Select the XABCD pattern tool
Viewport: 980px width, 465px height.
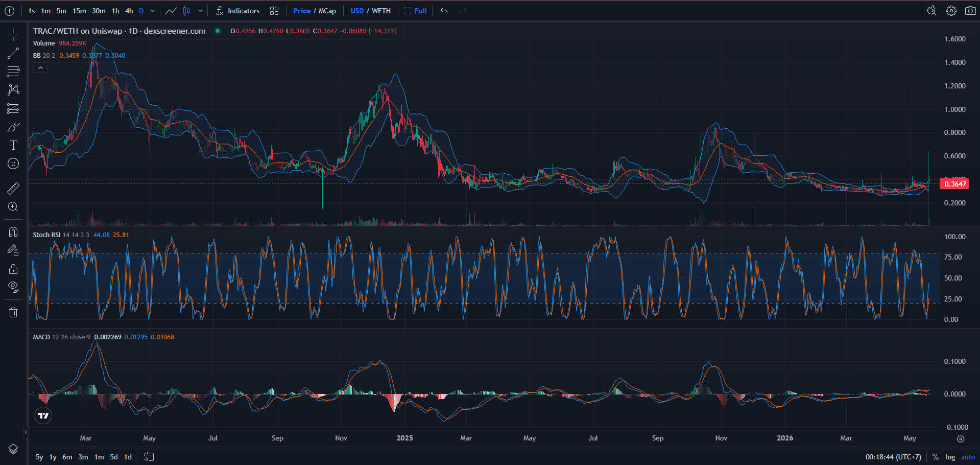(x=13, y=90)
